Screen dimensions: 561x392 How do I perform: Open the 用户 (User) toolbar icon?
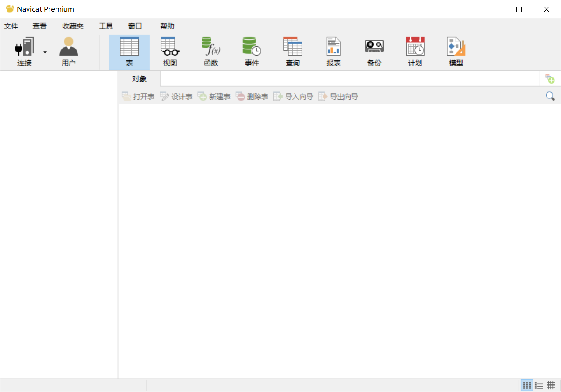[69, 52]
